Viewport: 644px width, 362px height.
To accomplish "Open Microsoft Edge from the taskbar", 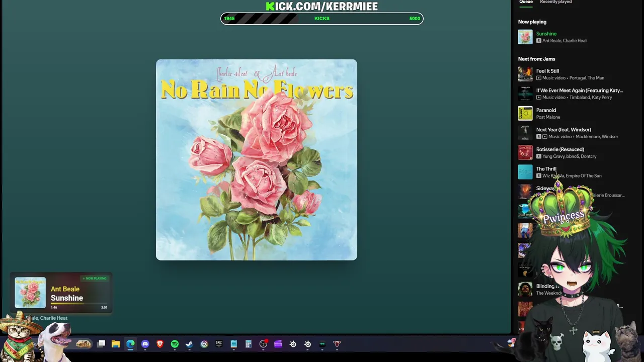I will 130,344.
